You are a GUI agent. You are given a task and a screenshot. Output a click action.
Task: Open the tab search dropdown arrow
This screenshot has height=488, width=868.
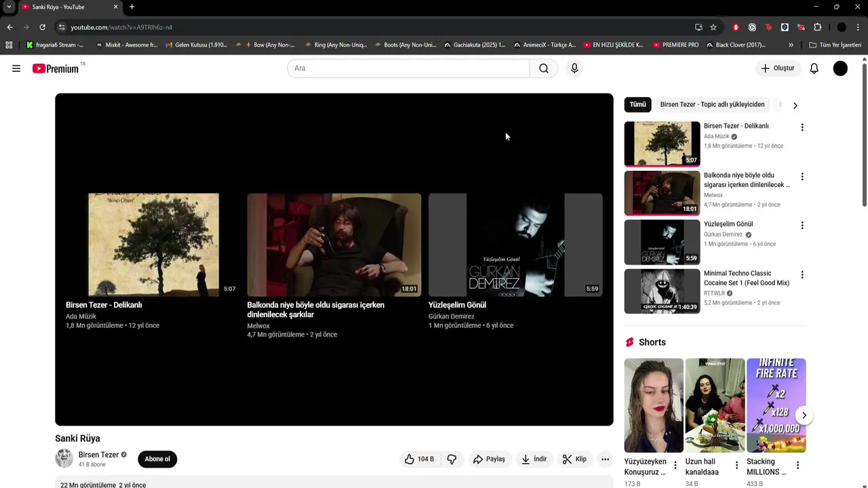click(x=9, y=7)
